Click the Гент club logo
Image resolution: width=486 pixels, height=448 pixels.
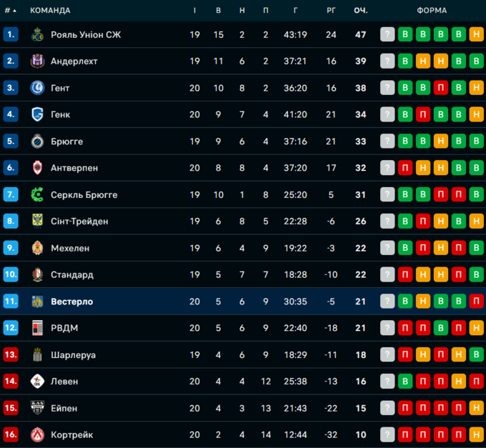(38, 88)
